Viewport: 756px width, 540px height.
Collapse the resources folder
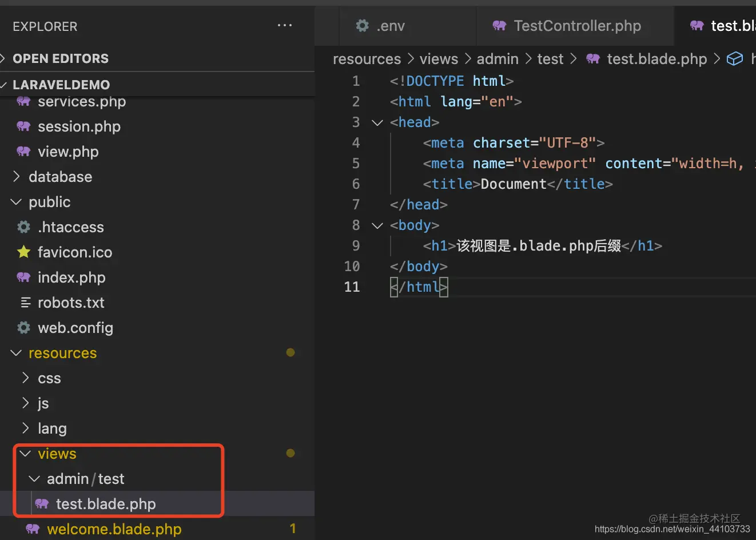[17, 353]
